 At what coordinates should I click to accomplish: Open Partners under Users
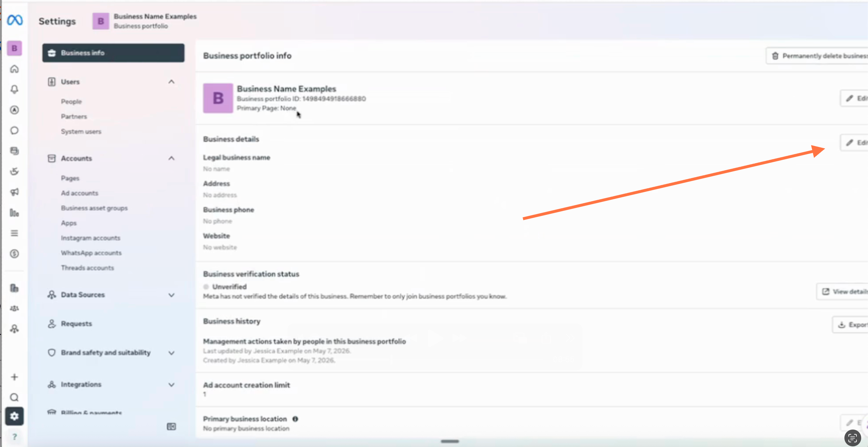(x=74, y=117)
